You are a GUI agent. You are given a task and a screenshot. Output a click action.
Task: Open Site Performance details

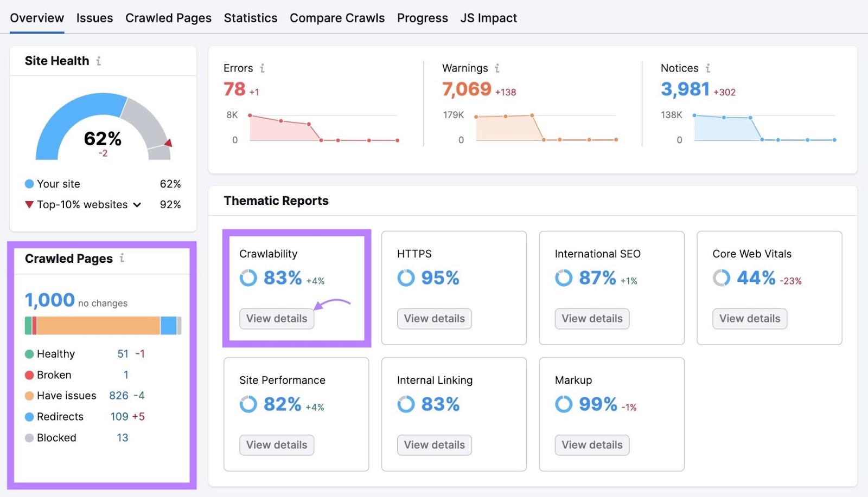tap(277, 444)
